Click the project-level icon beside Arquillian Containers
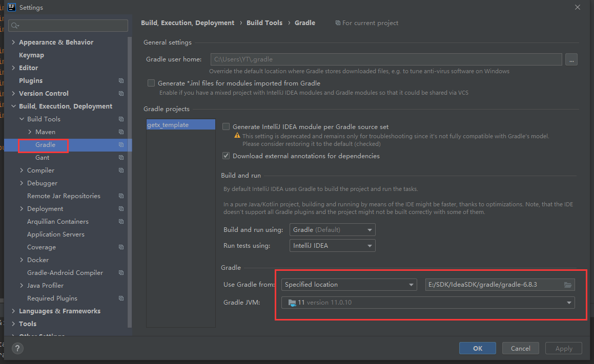Viewport: 594px width, 364px height. (121, 222)
